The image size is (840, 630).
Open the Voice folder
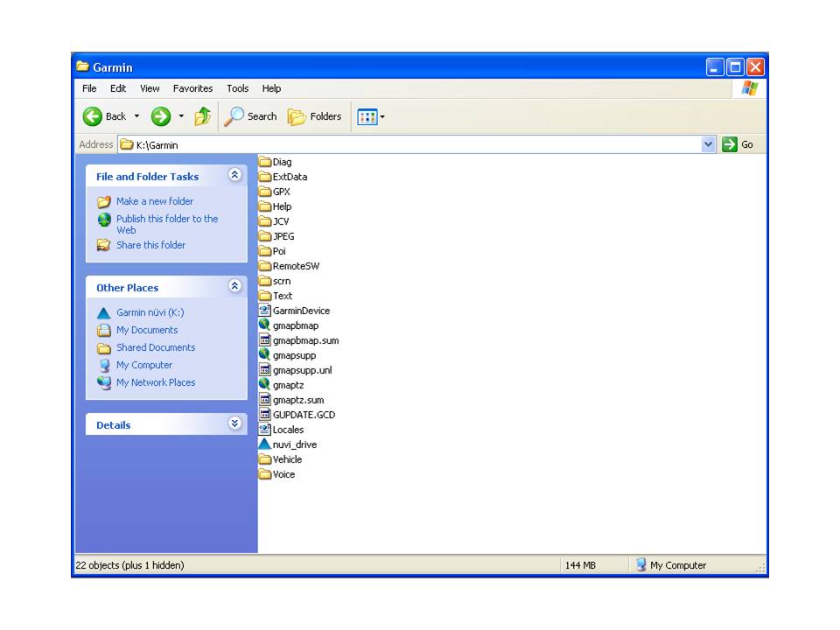(283, 474)
